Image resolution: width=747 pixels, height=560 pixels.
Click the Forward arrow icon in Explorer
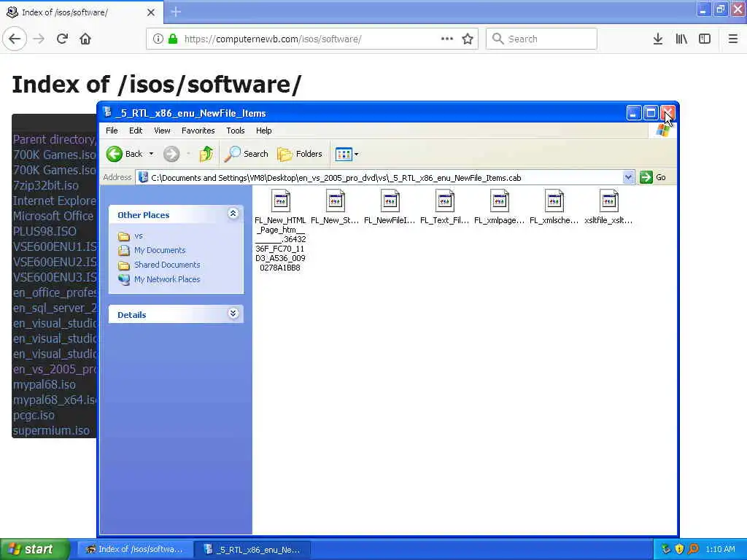[x=171, y=154]
